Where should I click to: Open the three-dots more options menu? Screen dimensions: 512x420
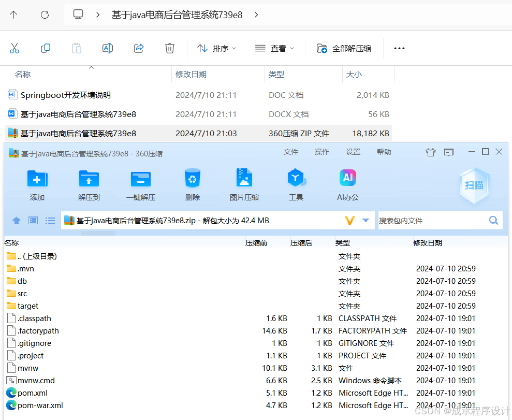[399, 48]
